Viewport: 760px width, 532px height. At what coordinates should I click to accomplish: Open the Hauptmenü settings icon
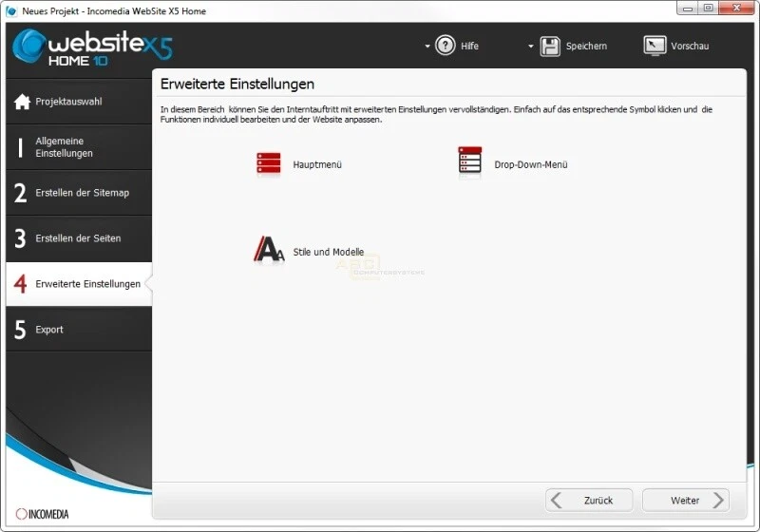tap(269, 163)
